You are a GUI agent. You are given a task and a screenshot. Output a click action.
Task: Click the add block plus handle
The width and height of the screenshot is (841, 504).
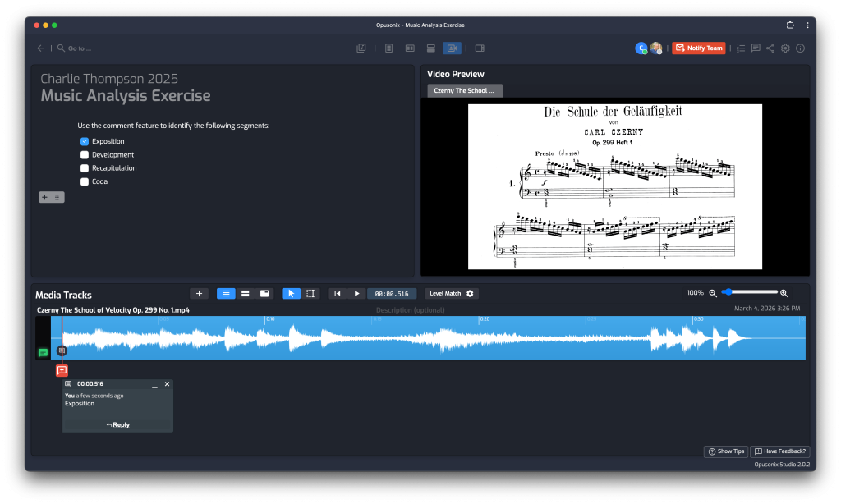(44, 197)
